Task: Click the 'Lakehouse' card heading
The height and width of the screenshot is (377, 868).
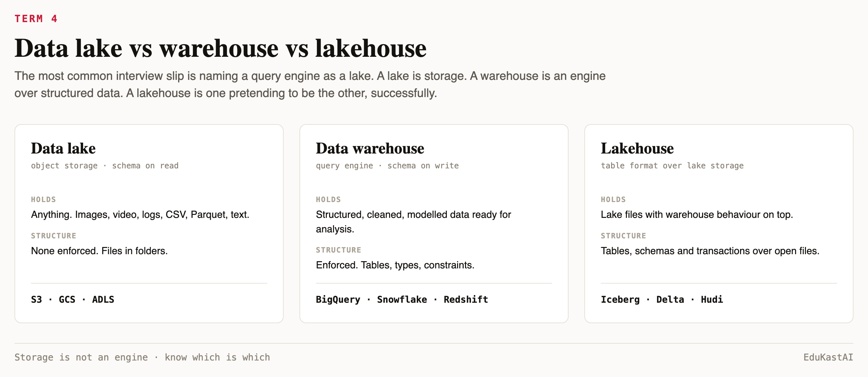Action: pos(637,148)
